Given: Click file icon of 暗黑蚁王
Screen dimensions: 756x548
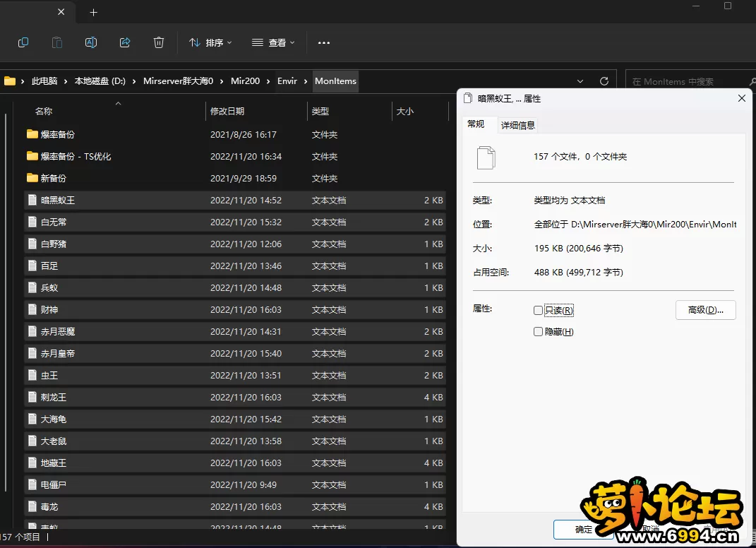Looking at the screenshot, I should point(32,200).
